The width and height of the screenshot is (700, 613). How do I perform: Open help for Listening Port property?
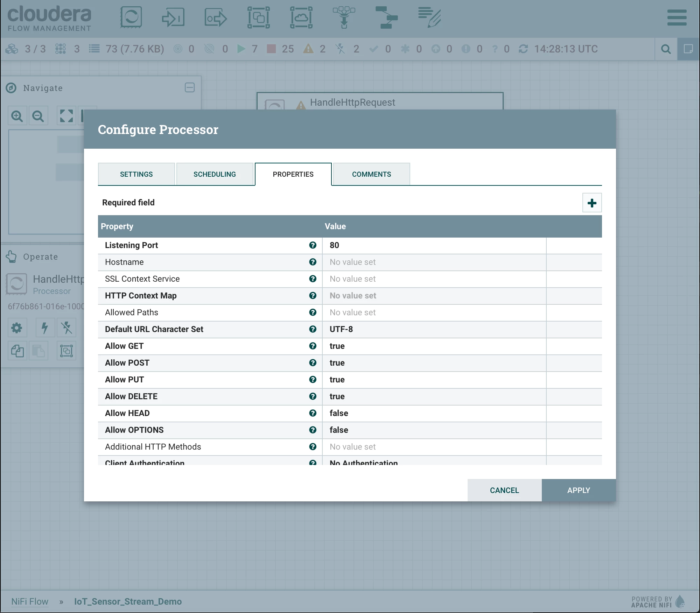click(313, 245)
